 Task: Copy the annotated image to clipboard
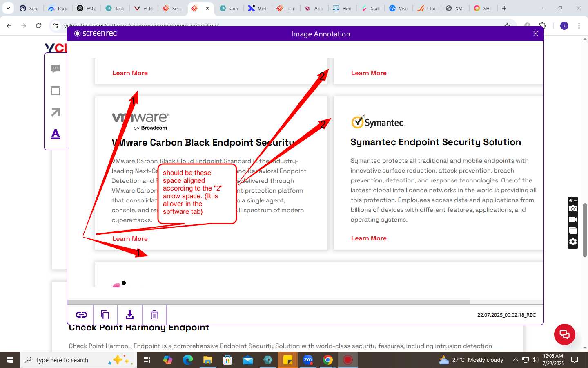click(x=105, y=315)
